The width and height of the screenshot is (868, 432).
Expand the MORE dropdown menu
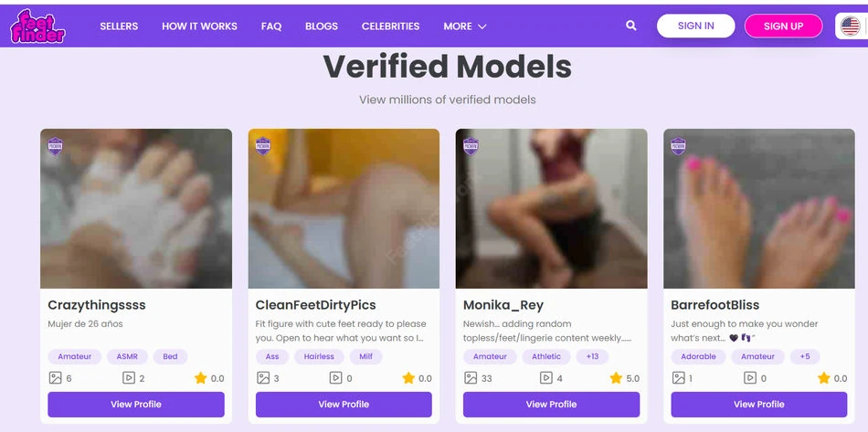(x=464, y=26)
